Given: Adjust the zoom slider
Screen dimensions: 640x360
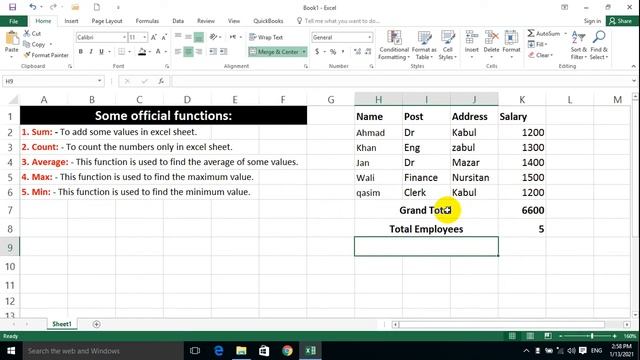Looking at the screenshot, I should 591,336.
